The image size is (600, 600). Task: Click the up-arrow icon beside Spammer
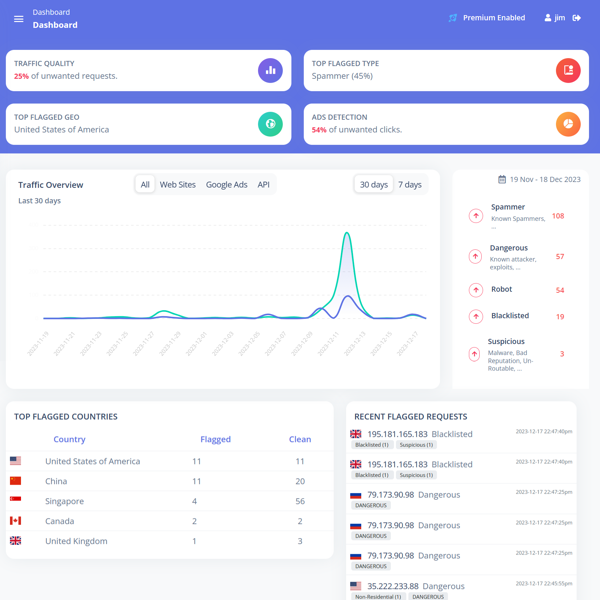[x=476, y=216]
